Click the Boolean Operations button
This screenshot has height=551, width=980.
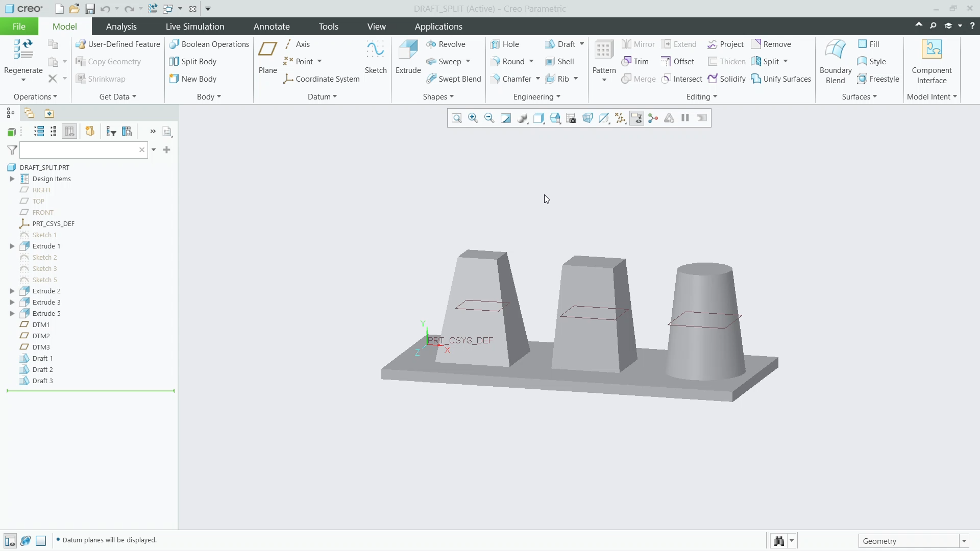click(x=209, y=44)
